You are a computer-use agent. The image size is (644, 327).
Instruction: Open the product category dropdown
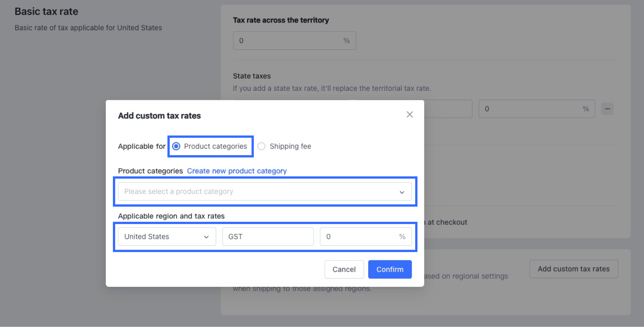(265, 192)
